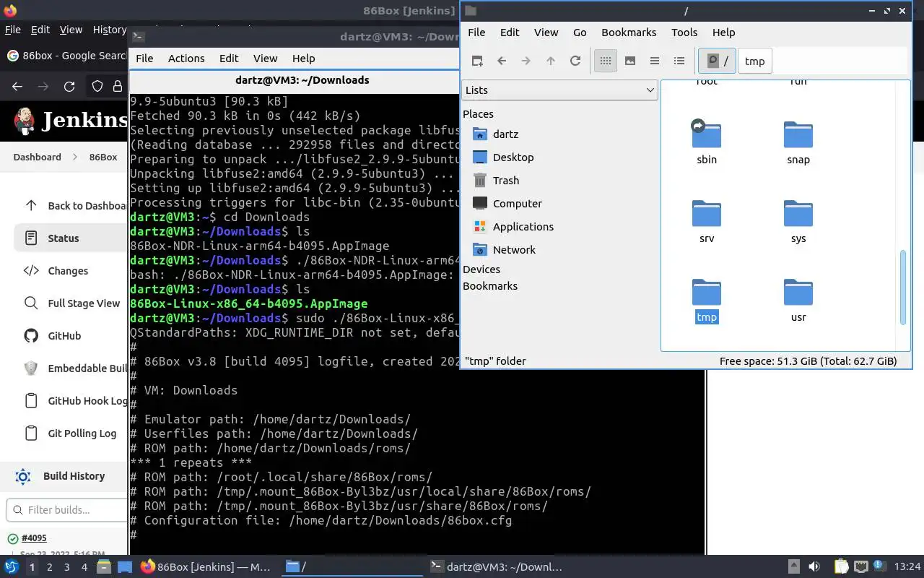Open terminal Edit menu

(229, 59)
